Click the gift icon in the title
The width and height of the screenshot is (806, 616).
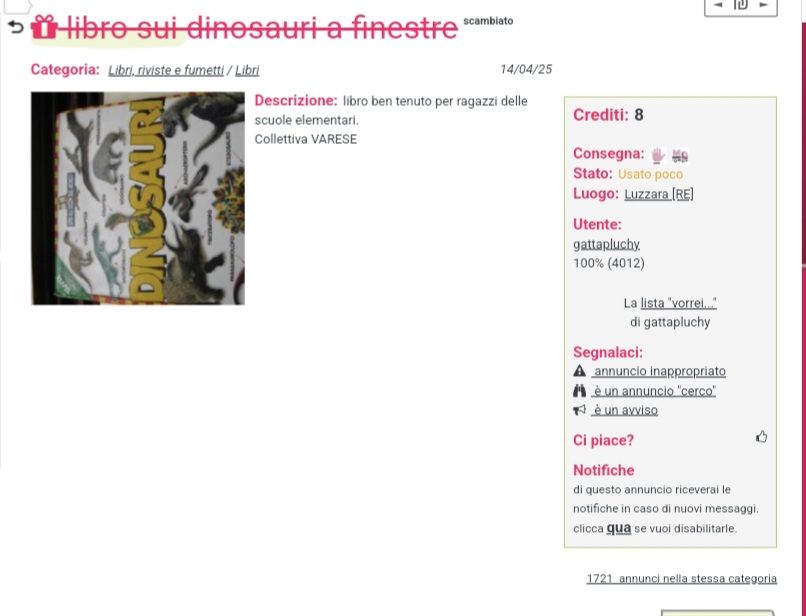(44, 27)
